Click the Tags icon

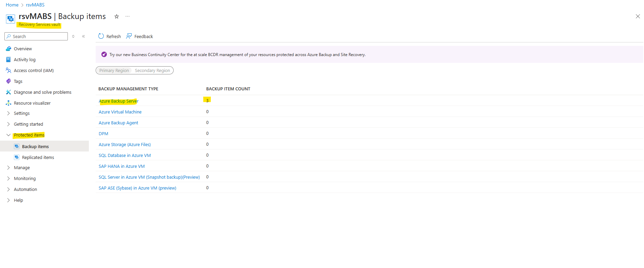pos(8,81)
